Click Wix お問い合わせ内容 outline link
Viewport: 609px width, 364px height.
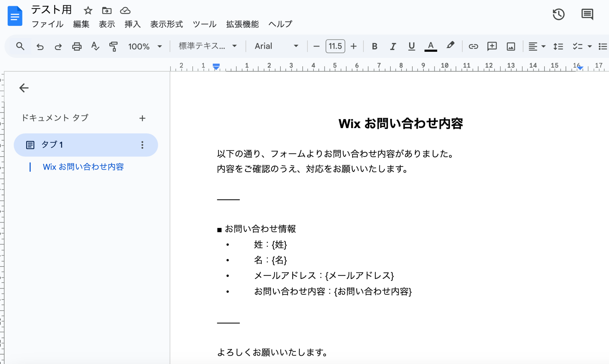point(83,167)
